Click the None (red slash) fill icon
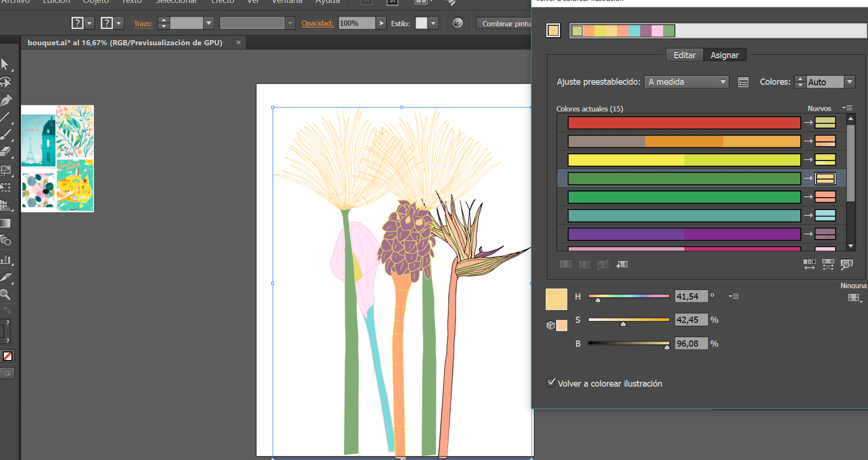 pyautogui.click(x=7, y=356)
